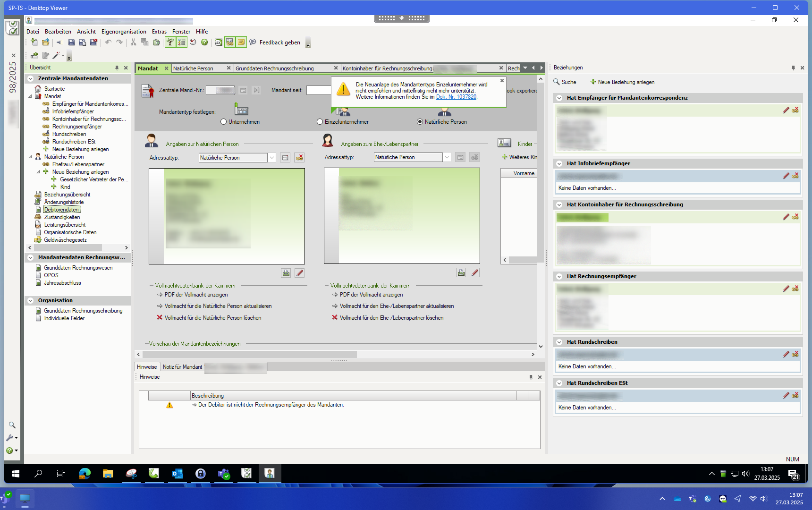Click pencil edit icon under Natürliche Person address box

point(299,273)
